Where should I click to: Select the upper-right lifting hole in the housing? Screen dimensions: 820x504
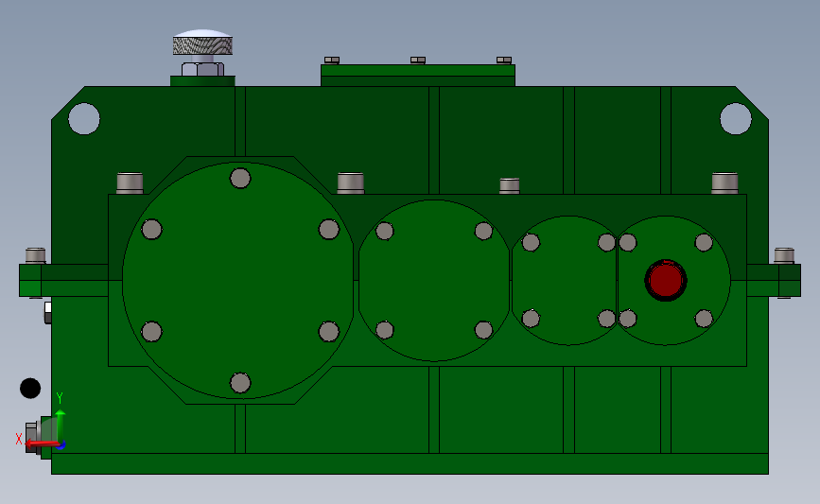pos(736,119)
